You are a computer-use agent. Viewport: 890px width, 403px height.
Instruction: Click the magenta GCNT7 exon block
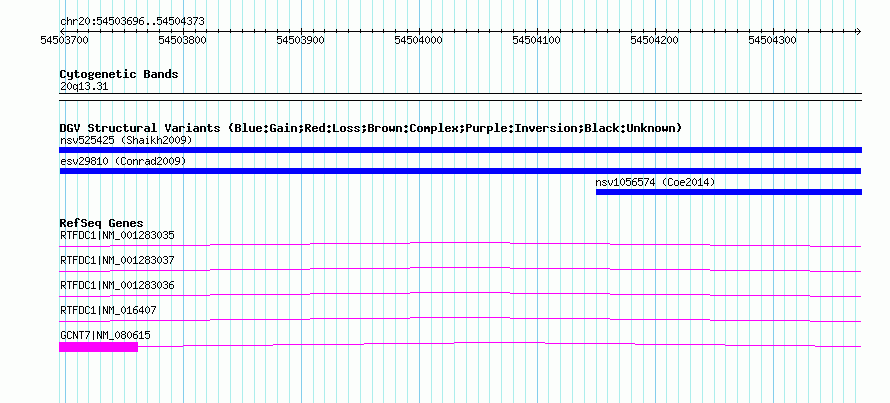(98, 347)
